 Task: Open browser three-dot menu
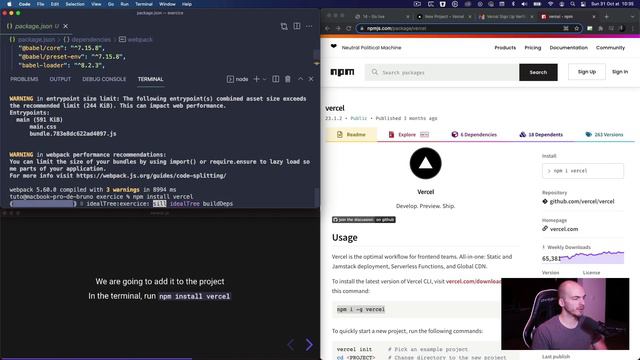[632, 28]
